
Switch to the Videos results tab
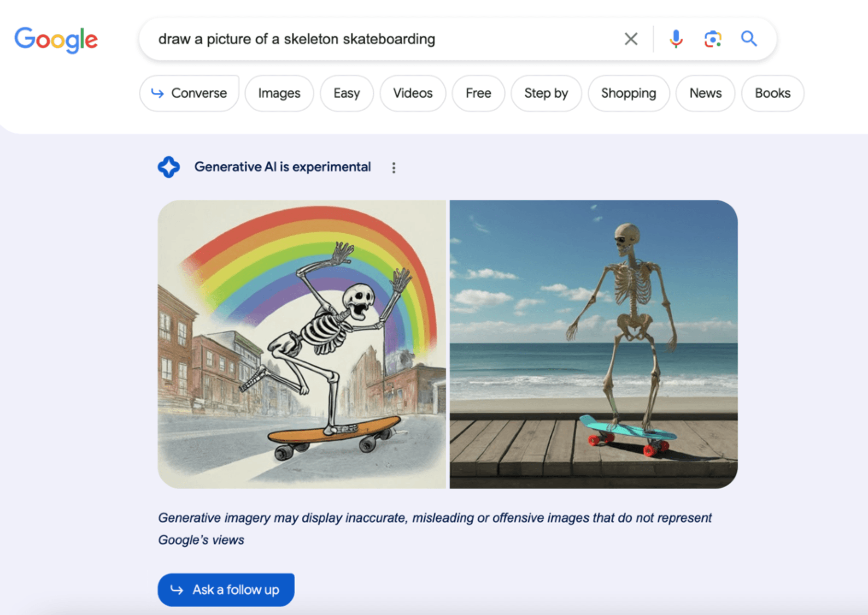point(412,93)
